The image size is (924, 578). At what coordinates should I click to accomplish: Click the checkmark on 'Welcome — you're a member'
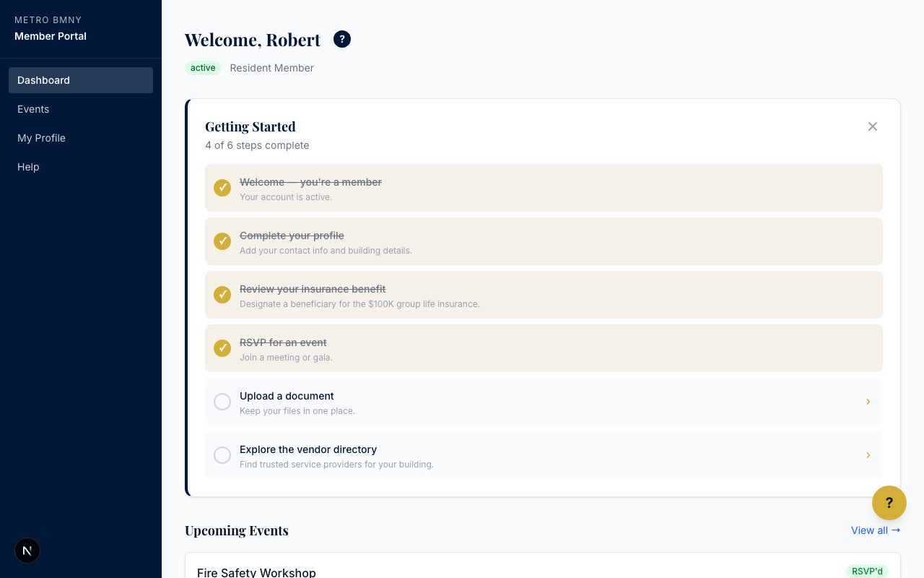click(x=222, y=188)
